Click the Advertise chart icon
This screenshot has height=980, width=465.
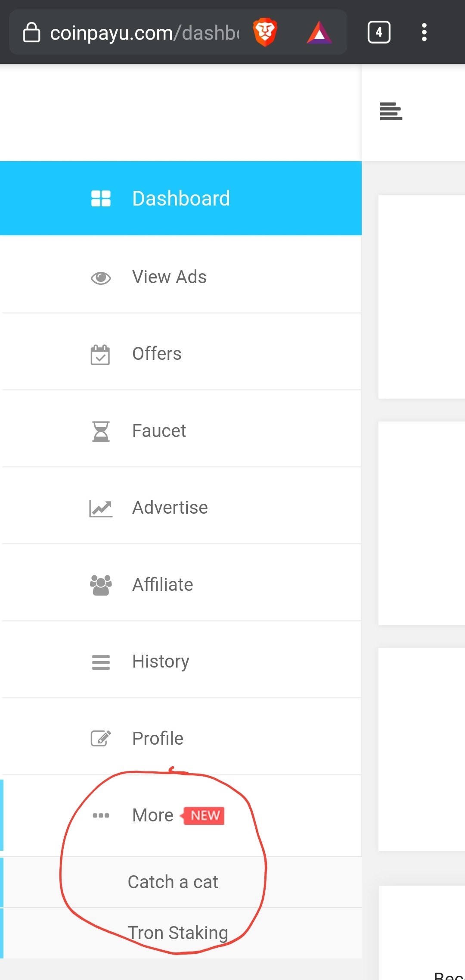tap(101, 509)
